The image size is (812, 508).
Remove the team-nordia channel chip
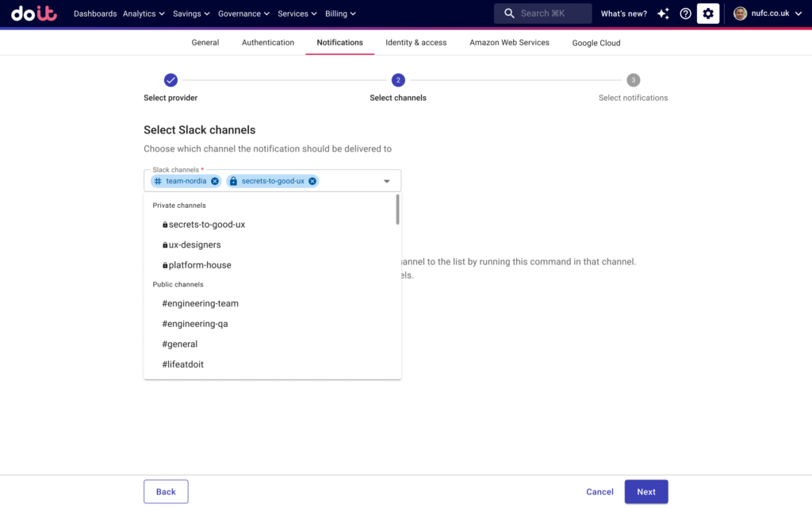click(x=215, y=181)
